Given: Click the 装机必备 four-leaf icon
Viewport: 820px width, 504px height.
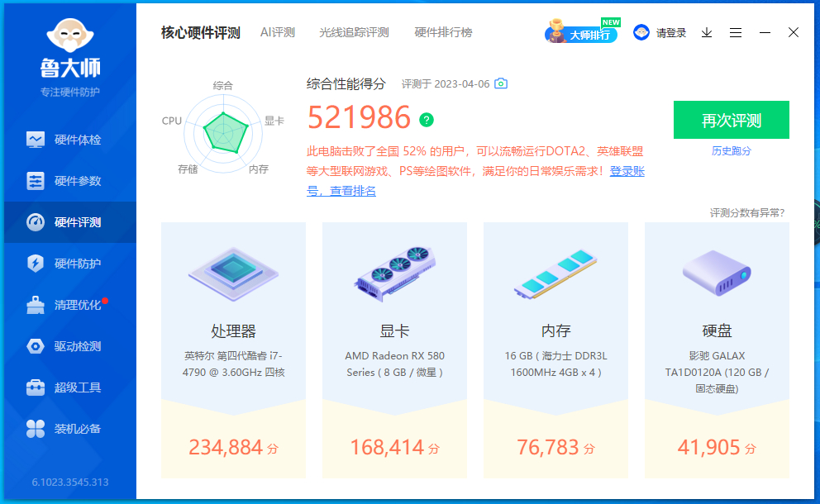Looking at the screenshot, I should click(x=36, y=429).
